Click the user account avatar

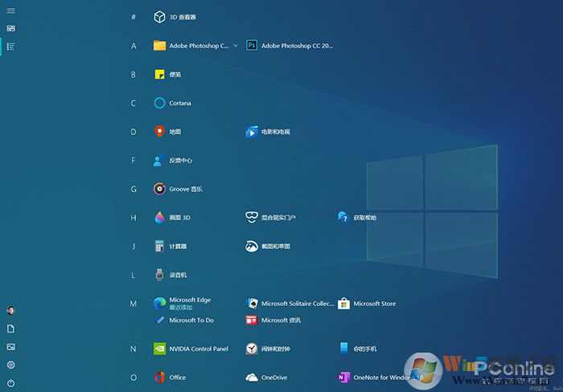(x=10, y=310)
